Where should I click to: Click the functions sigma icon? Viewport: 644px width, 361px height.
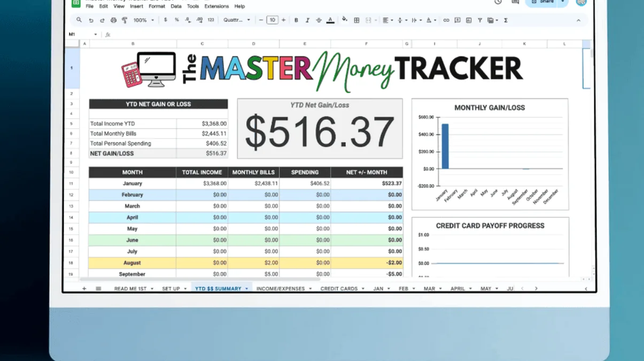[506, 20]
